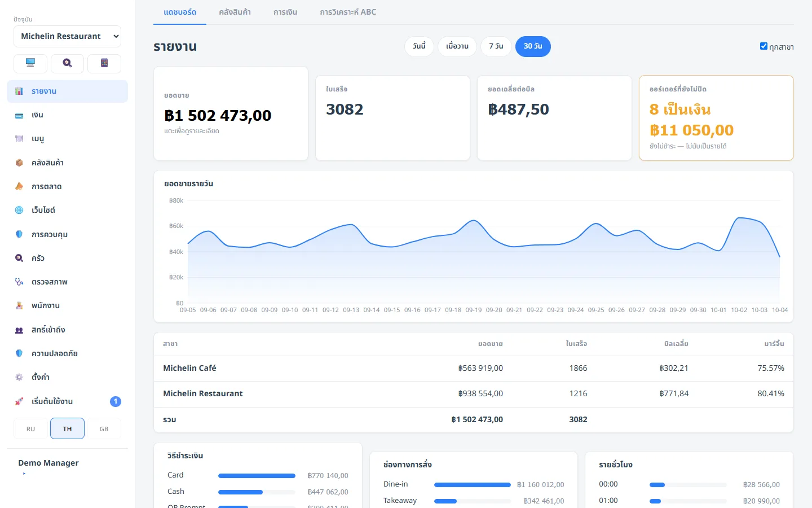Switch the language to RU
Viewport: 812px width, 508px height.
(x=30, y=428)
